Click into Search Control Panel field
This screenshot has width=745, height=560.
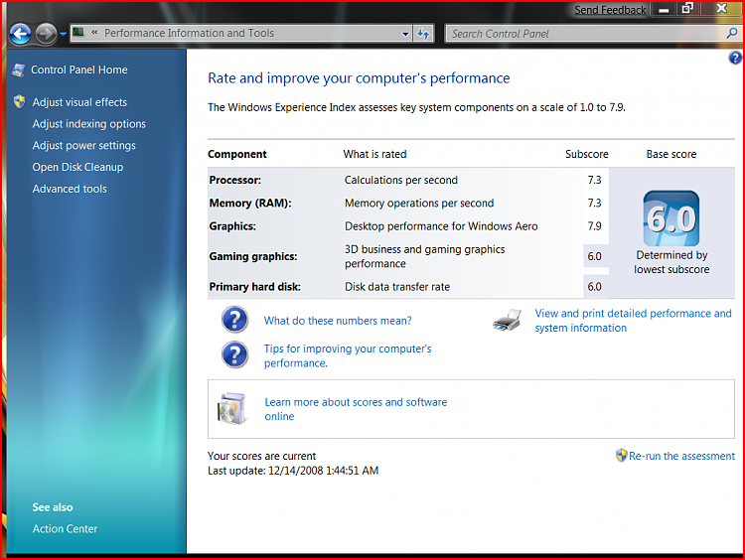(585, 34)
